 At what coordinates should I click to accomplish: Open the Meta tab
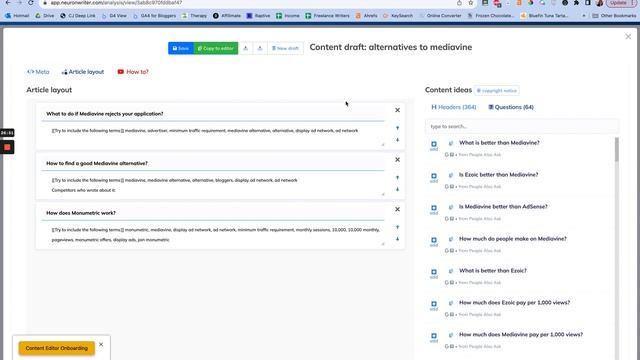[38, 72]
